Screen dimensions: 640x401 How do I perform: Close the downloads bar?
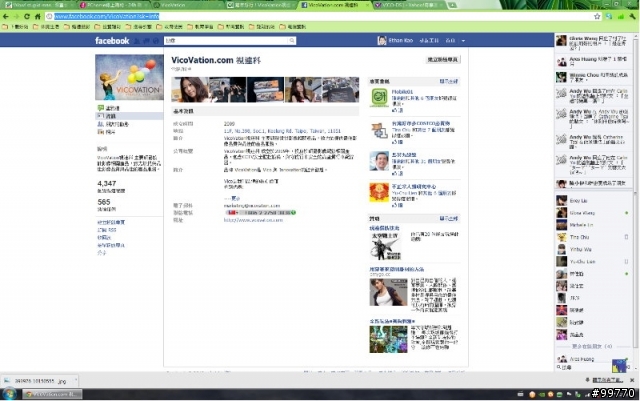click(632, 381)
